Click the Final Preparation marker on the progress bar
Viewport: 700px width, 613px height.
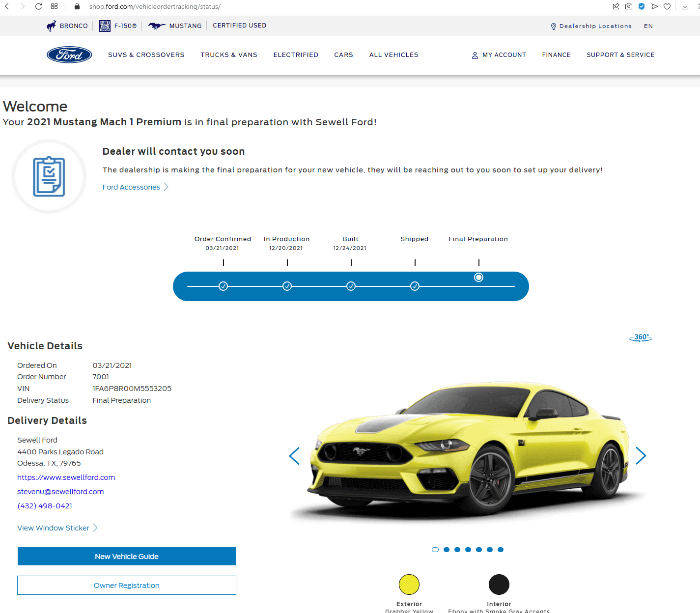coord(479,278)
